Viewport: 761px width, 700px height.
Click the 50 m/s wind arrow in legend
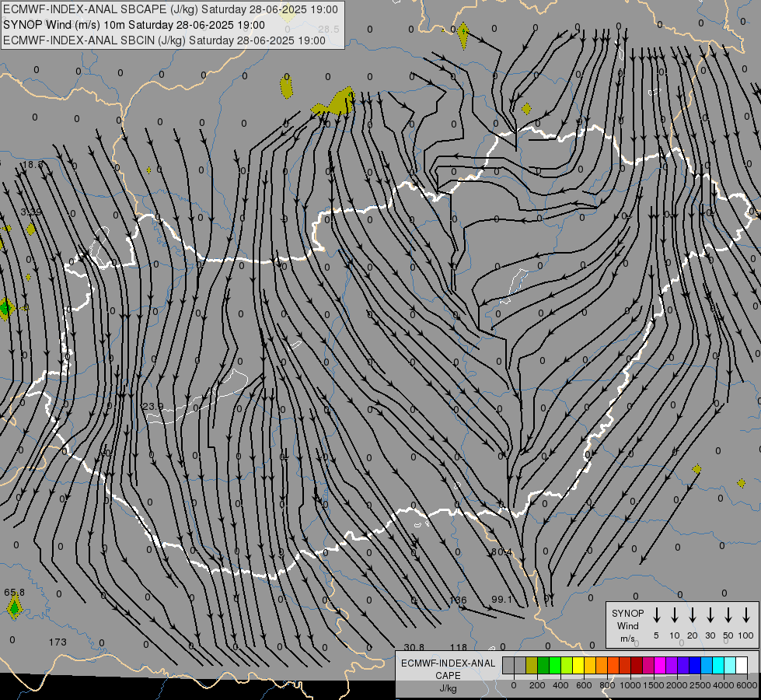click(x=728, y=615)
